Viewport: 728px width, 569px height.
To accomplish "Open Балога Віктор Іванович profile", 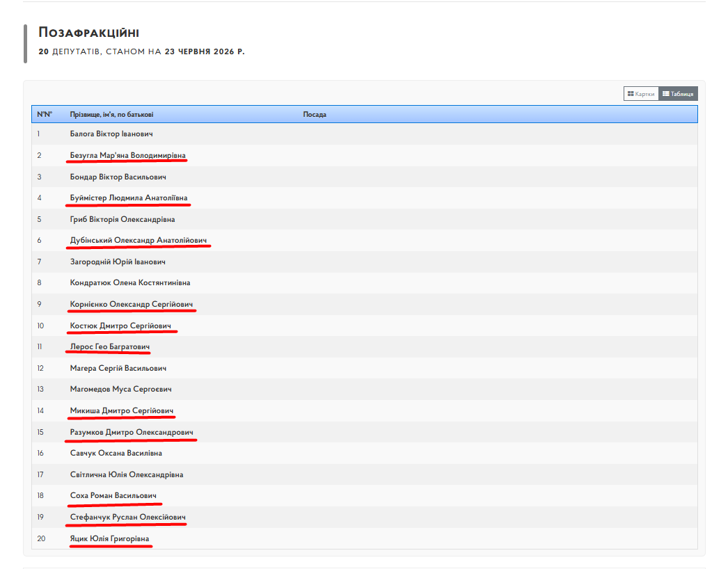I will point(111,134).
